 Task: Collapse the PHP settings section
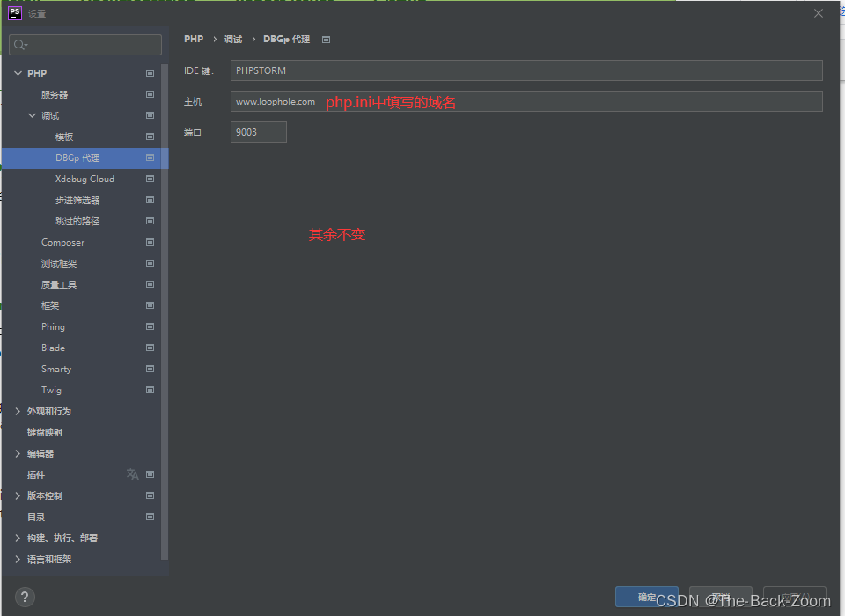click(x=18, y=73)
